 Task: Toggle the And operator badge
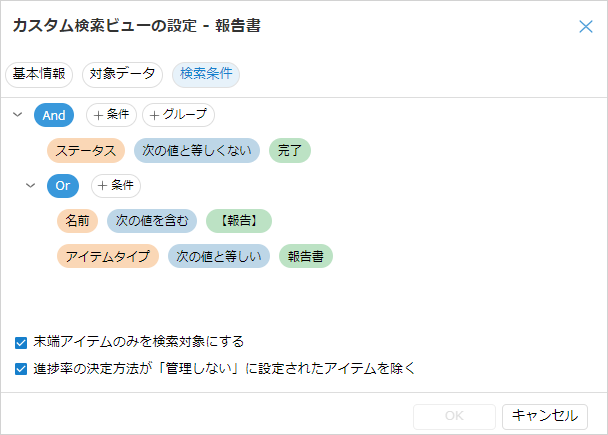coord(54,115)
